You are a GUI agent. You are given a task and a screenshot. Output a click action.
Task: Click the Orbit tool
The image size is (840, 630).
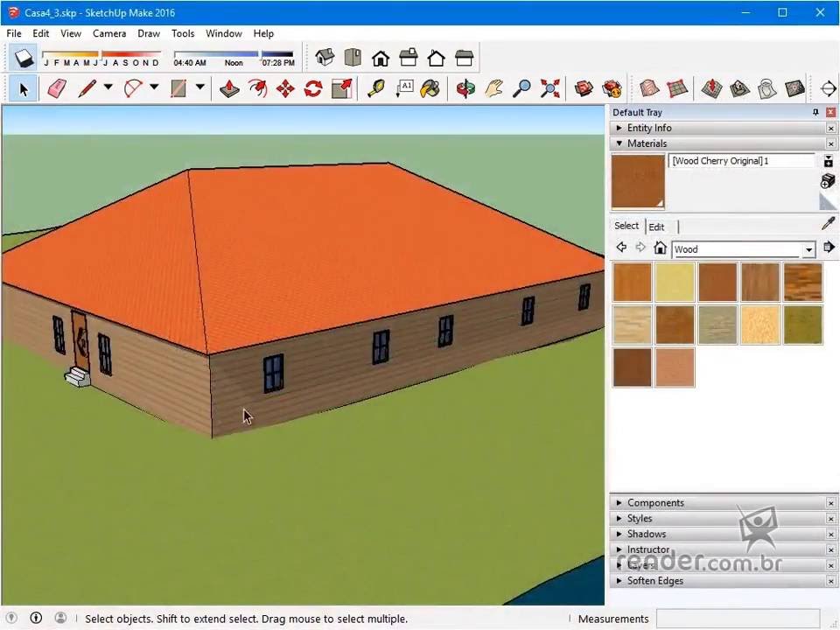tap(465, 88)
